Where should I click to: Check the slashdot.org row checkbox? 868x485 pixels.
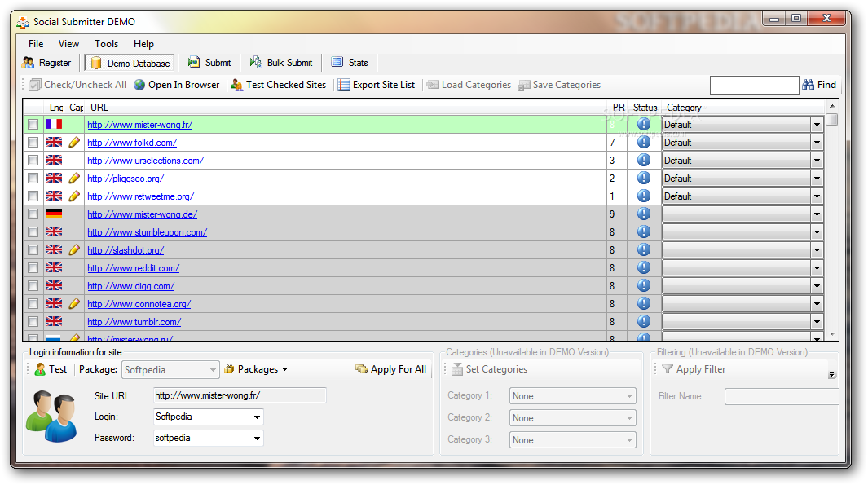tap(33, 249)
